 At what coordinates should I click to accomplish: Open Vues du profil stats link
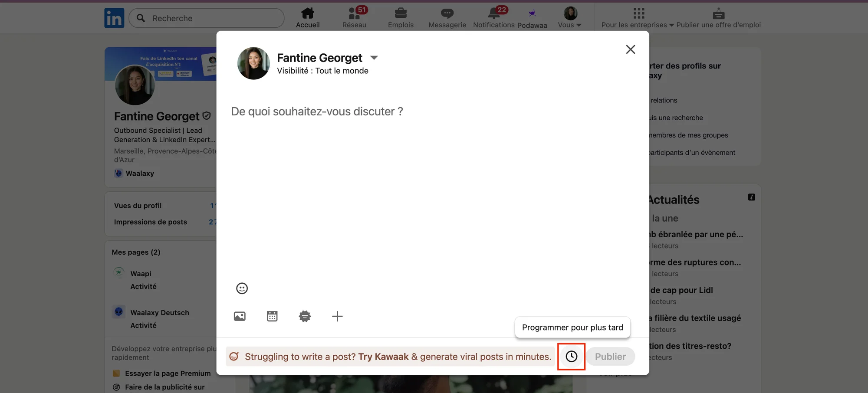coord(138,206)
